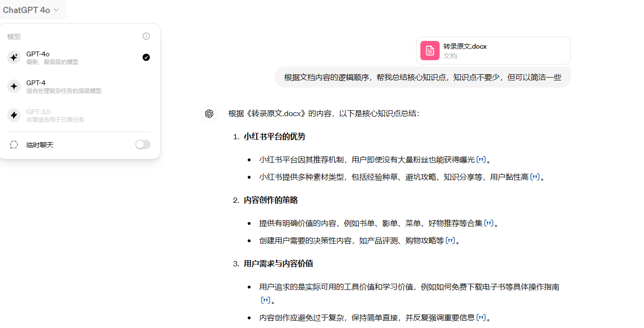
Task: Click the bullet text 提供有明确价值的内容
Action: pyautogui.click(x=371, y=223)
